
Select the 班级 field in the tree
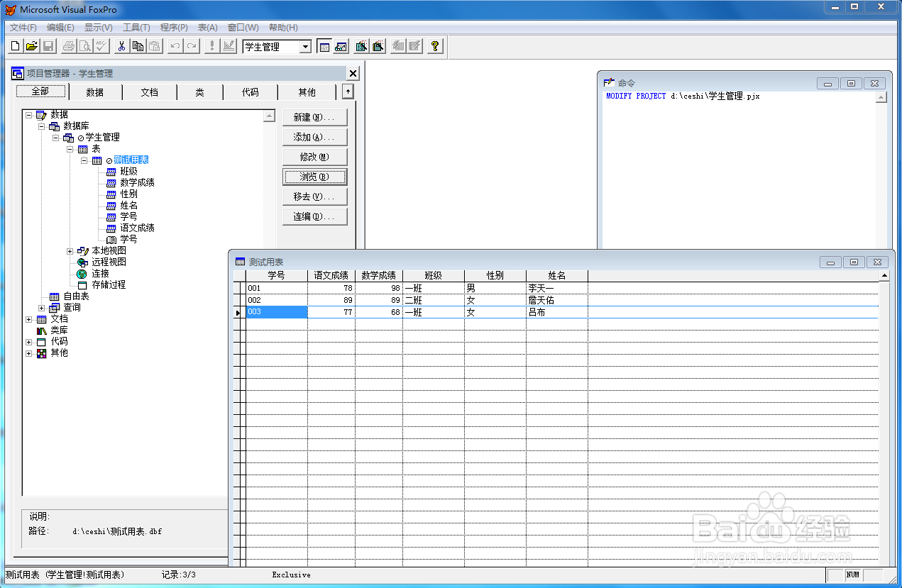click(x=128, y=171)
